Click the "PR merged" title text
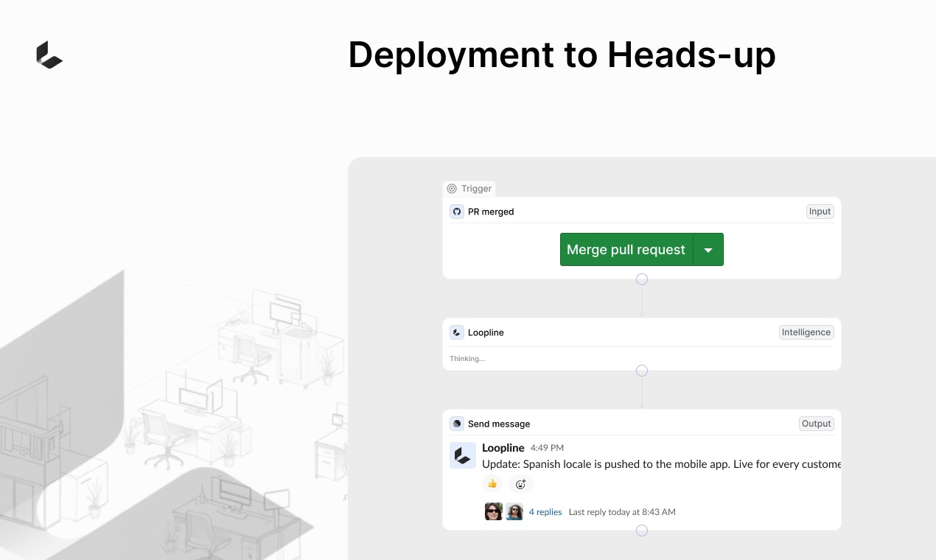936x560 pixels. [491, 211]
